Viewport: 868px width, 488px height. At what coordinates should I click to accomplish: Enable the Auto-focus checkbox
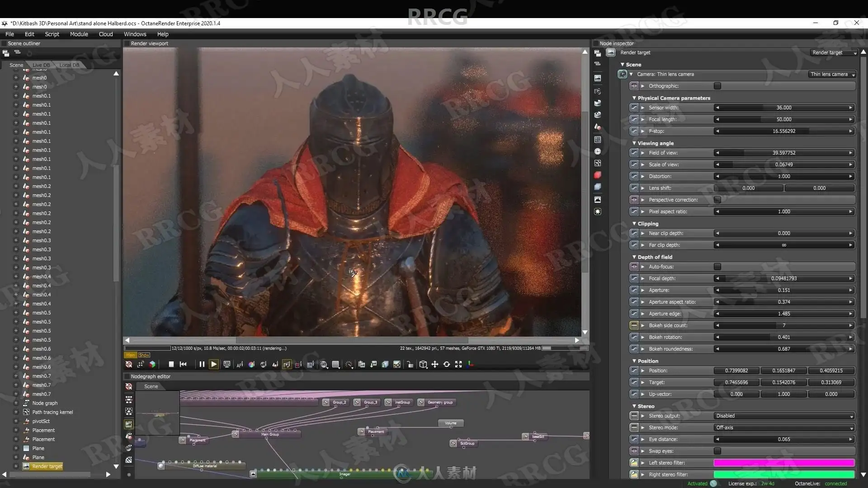click(717, 267)
